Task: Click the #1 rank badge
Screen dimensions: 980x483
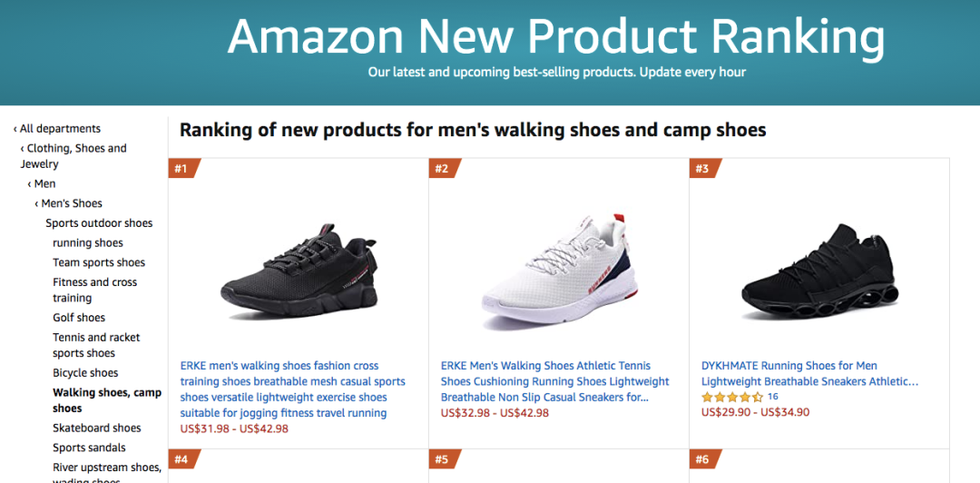Action: coord(182,169)
